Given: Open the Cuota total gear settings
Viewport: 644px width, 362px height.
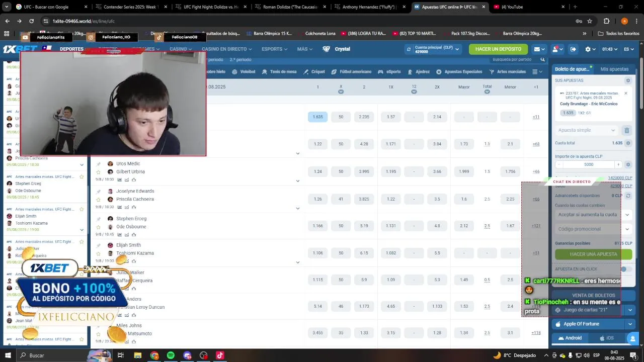Looking at the screenshot, I should point(627,143).
